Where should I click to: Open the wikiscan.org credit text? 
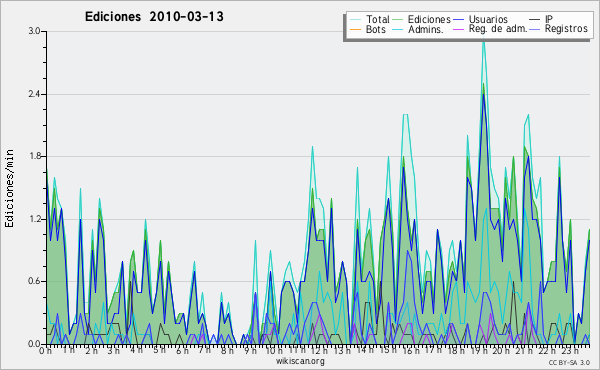tap(300, 361)
